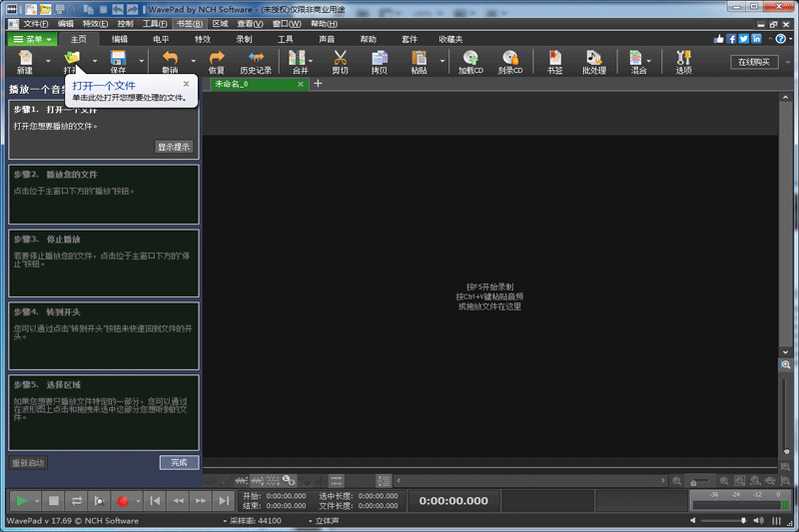This screenshot has height=532, width=799.
Task: Click the Options (选项) toolbar icon
Action: pyautogui.click(x=683, y=62)
